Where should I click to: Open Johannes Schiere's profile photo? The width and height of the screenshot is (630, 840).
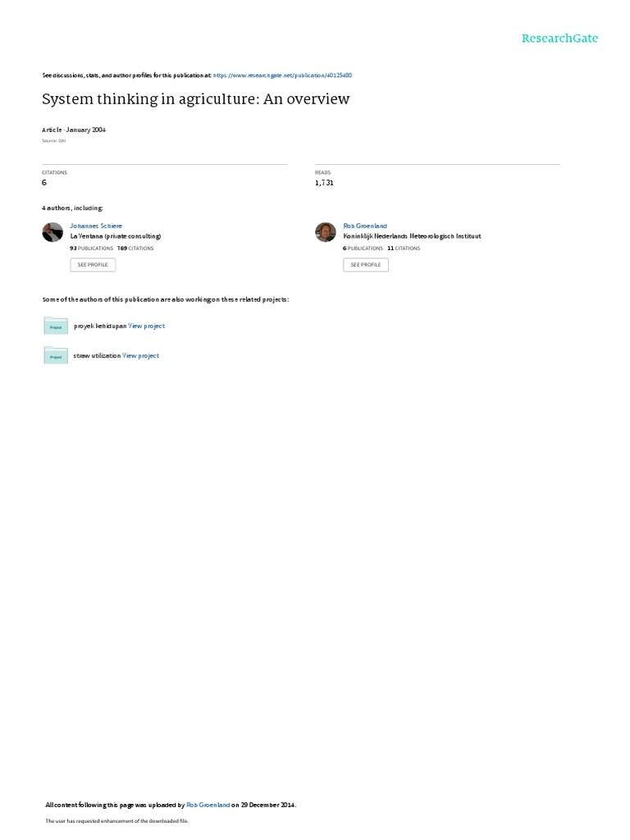(52, 232)
